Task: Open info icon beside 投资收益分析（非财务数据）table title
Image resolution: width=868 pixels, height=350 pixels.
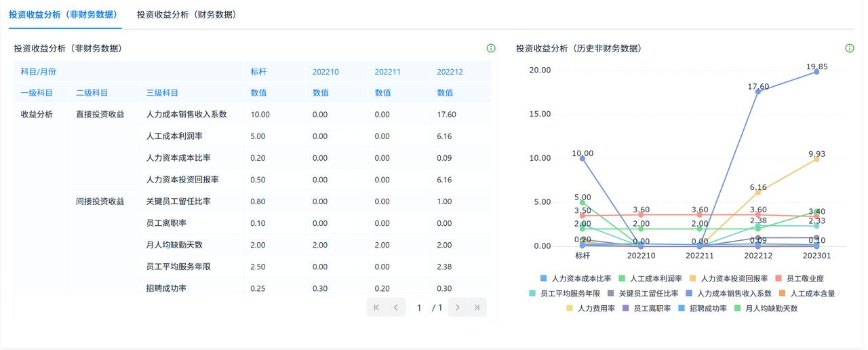Action: point(491,48)
